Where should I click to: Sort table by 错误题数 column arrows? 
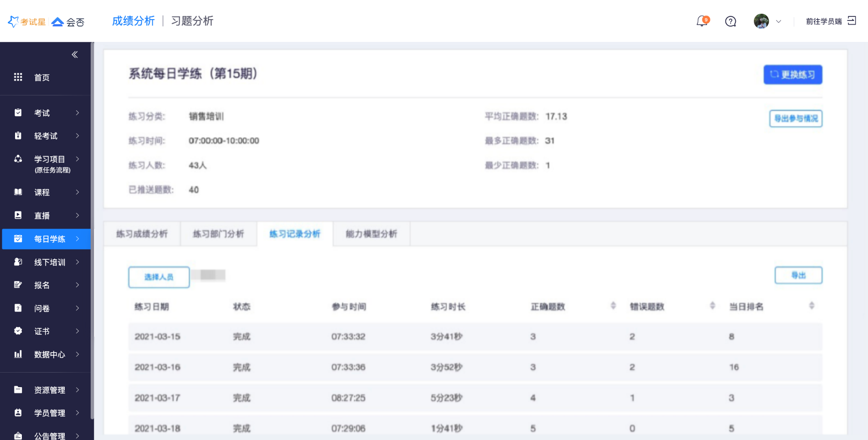point(712,306)
